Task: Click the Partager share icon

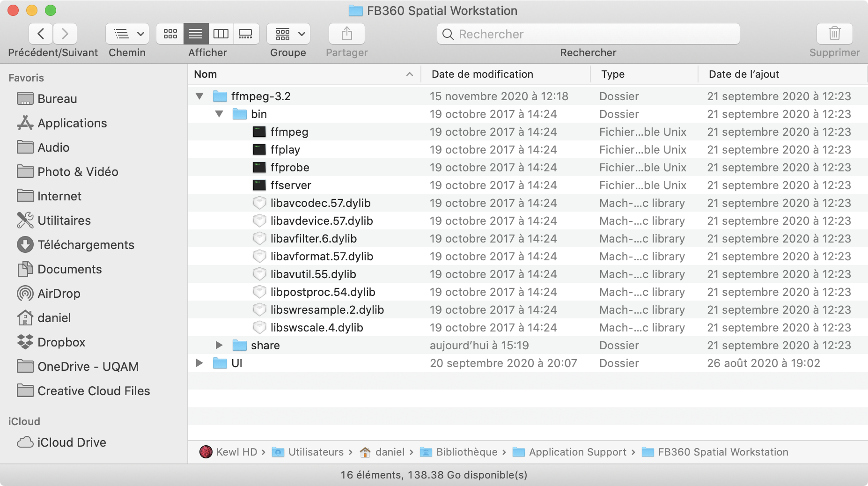Action: coord(346,34)
